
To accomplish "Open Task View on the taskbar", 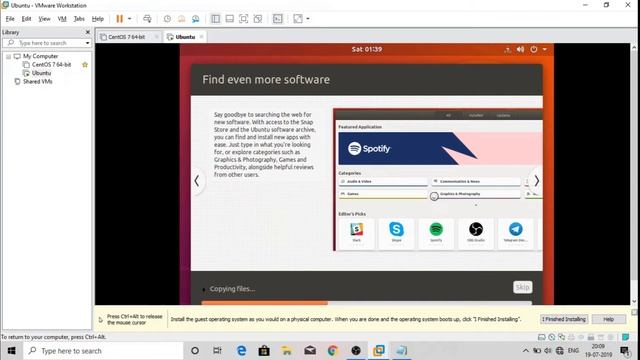I will point(218,351).
